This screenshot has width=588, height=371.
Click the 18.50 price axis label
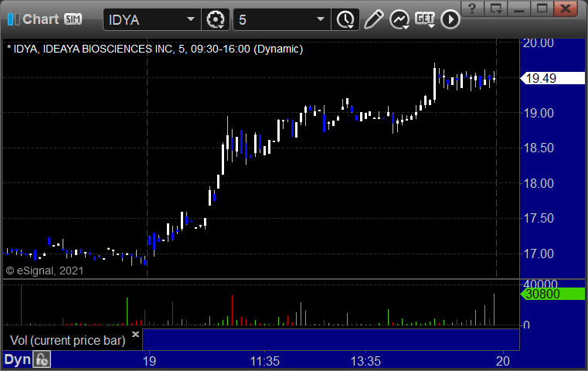[x=538, y=148]
